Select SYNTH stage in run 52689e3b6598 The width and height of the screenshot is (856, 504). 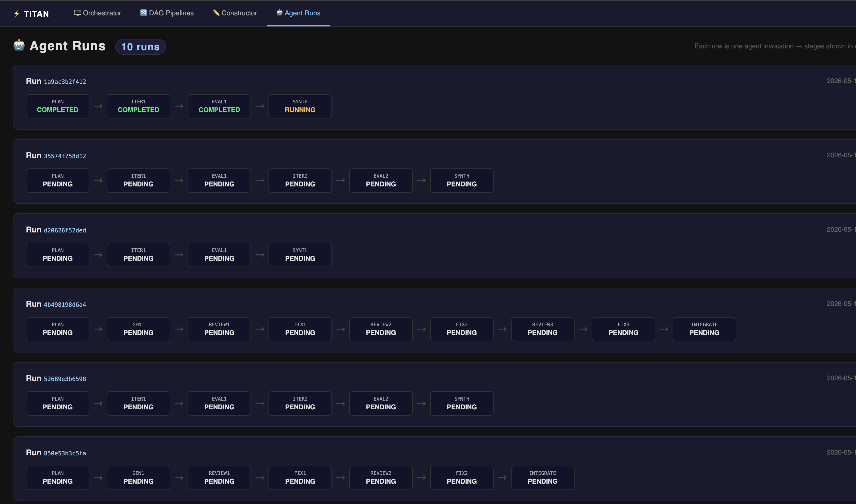pos(462,404)
